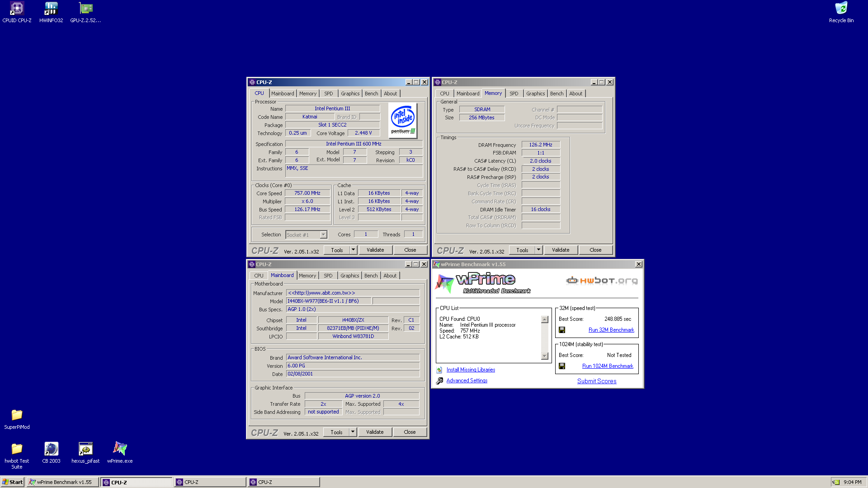Open the Bench tab in the Memory window

[x=557, y=94]
